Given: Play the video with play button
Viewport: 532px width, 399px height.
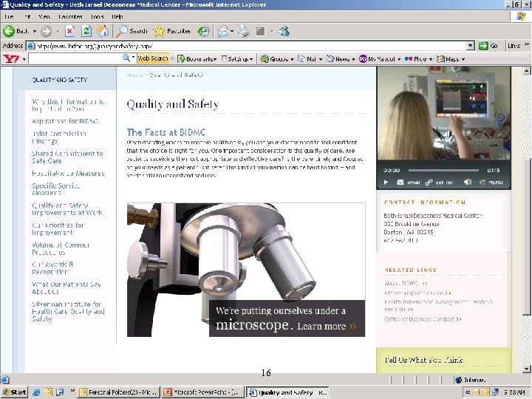Looking at the screenshot, I should pyautogui.click(x=386, y=183).
